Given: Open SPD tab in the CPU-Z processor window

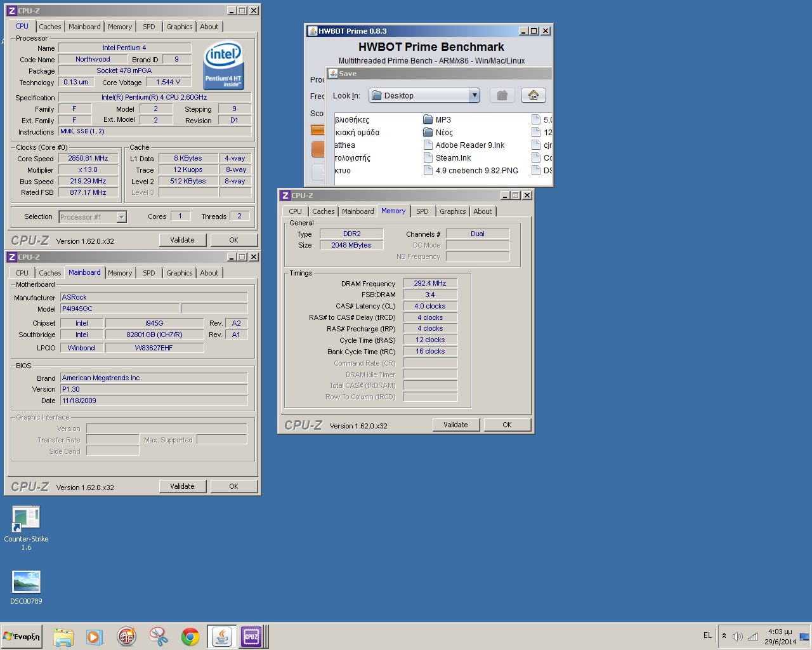Looking at the screenshot, I should [149, 27].
